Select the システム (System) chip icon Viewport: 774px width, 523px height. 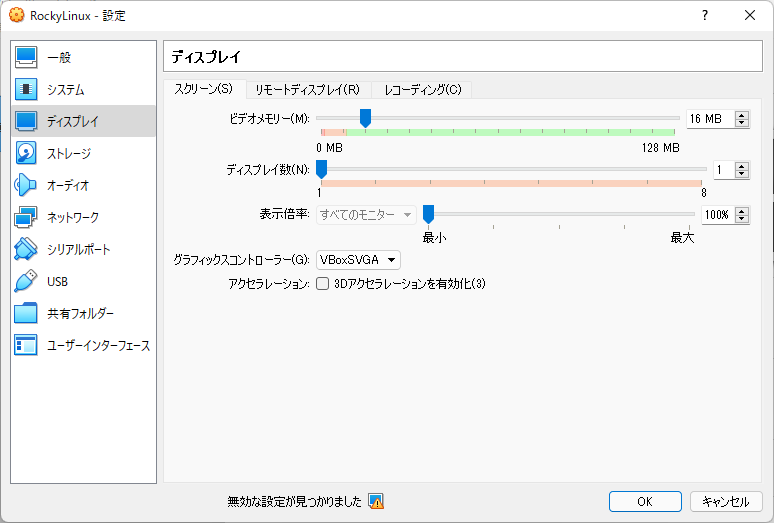click(x=26, y=90)
